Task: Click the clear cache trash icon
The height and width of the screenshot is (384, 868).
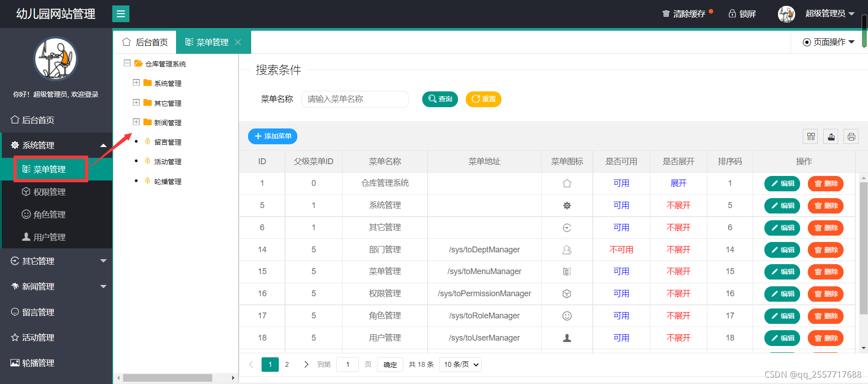Action: (x=666, y=14)
